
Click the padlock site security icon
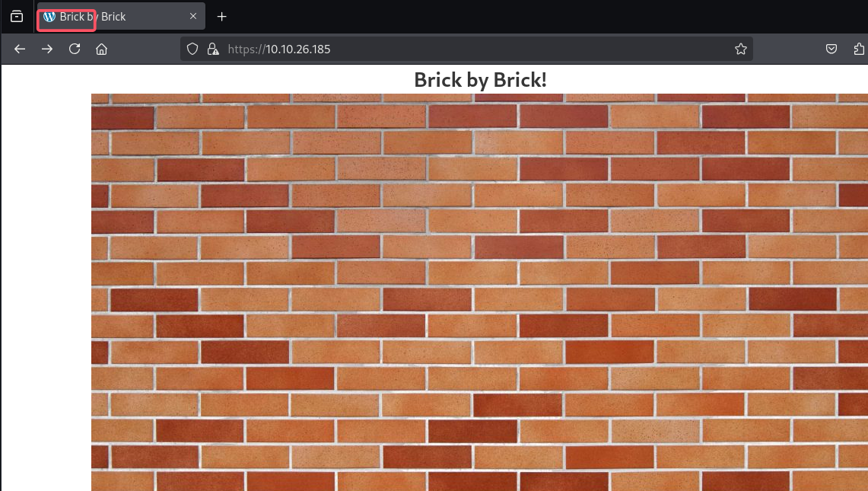click(213, 49)
